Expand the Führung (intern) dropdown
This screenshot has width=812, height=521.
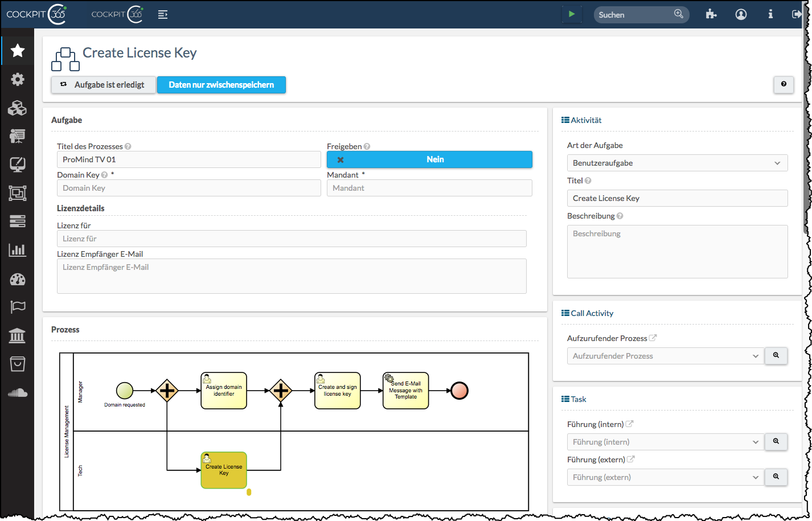[x=665, y=442]
